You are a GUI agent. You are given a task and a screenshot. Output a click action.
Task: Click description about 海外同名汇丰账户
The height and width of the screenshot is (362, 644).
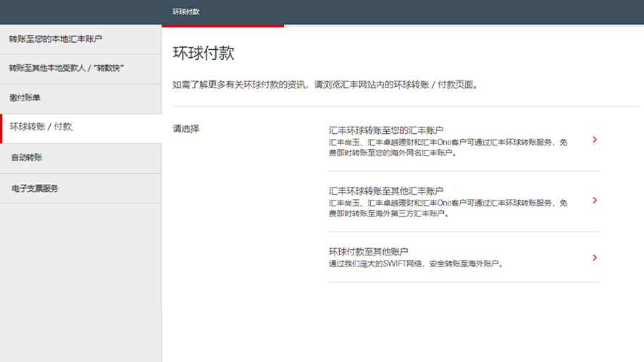[448, 148]
